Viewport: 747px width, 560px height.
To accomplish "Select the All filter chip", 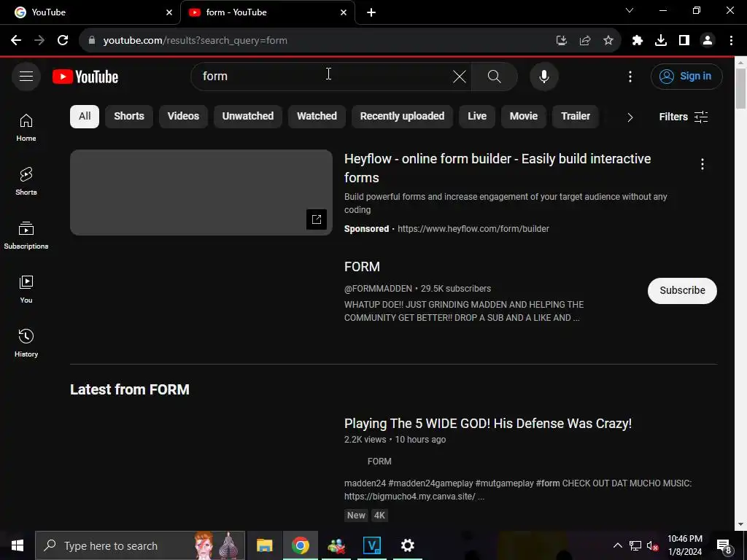I will [85, 117].
